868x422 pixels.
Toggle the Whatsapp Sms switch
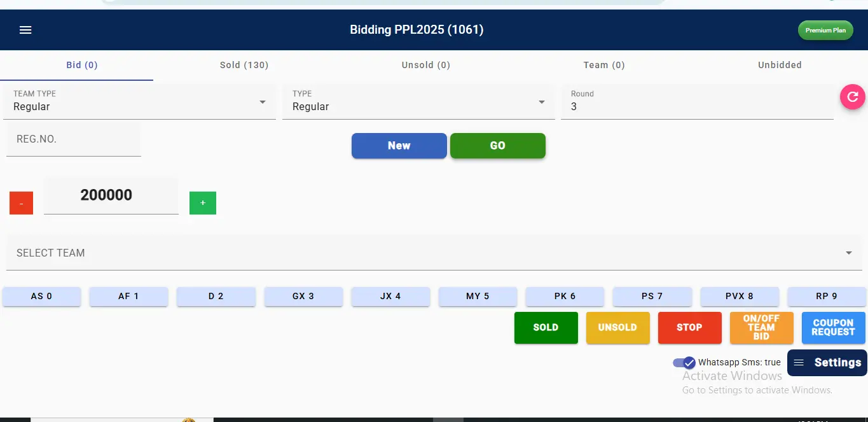(684, 363)
